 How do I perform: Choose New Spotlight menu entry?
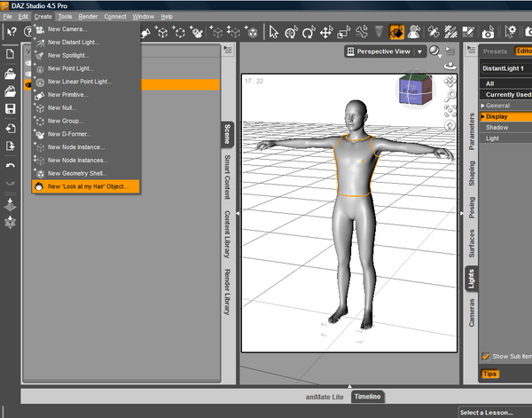point(86,55)
